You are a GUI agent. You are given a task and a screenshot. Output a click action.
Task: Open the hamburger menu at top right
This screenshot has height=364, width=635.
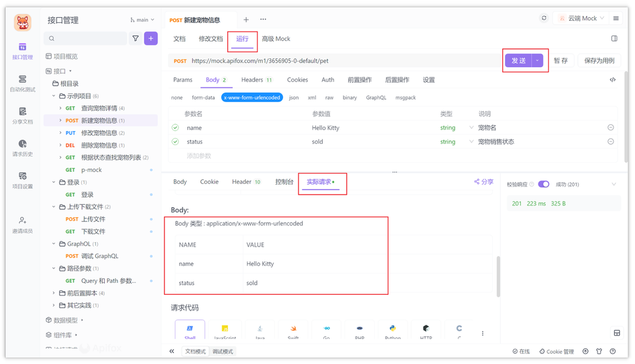point(616,18)
